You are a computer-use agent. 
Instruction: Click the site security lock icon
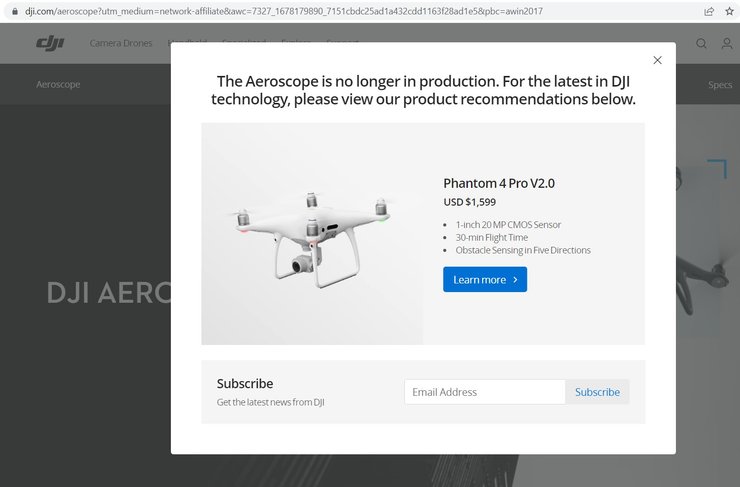13,11
